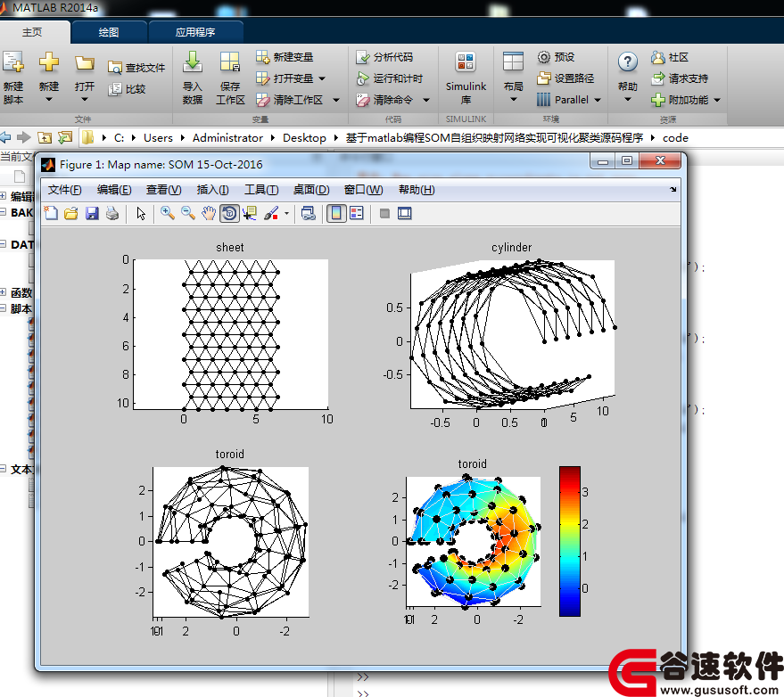Click the sheet plot axes

pos(230,334)
